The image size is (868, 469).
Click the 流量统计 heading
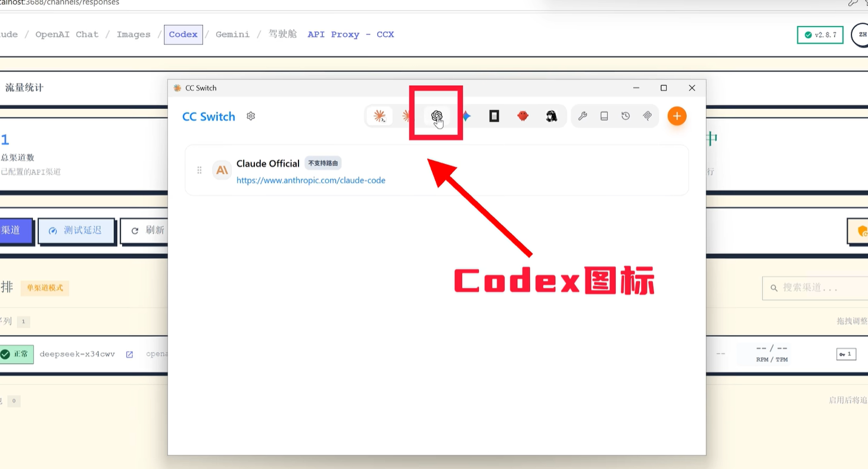tap(24, 88)
